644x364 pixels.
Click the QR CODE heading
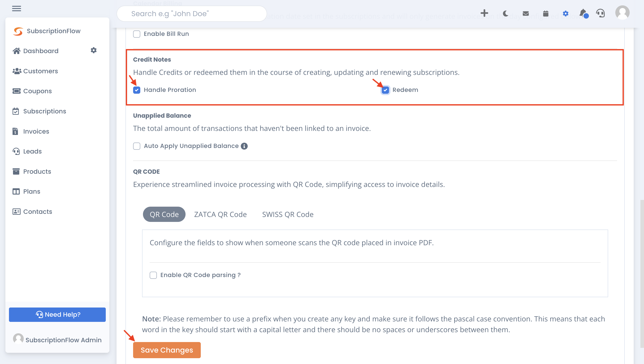[x=146, y=171]
